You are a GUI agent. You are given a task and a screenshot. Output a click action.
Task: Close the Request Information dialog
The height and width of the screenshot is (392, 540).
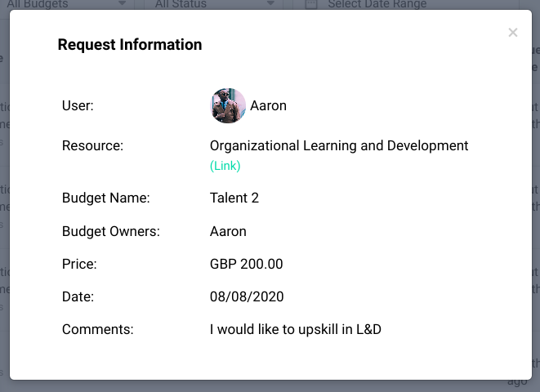pos(513,33)
